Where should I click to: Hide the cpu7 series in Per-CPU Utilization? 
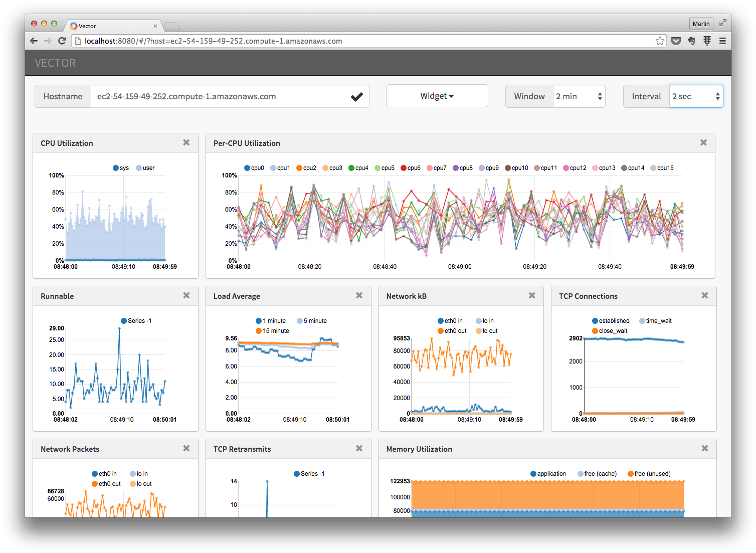point(436,167)
